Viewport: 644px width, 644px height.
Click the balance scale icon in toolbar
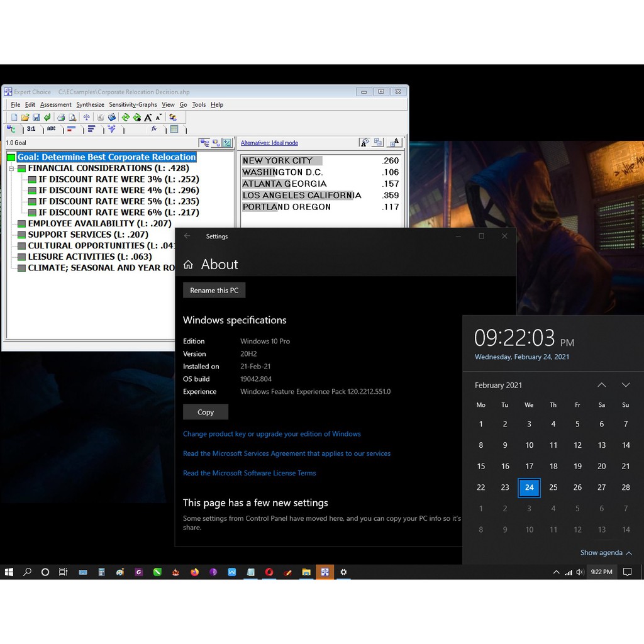click(87, 118)
